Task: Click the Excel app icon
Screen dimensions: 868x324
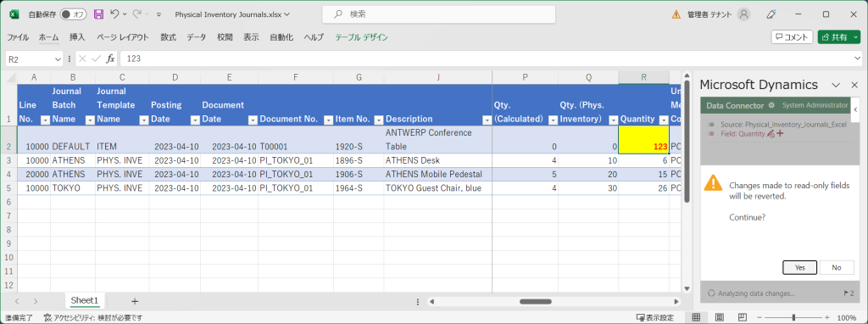Action: [x=15, y=14]
